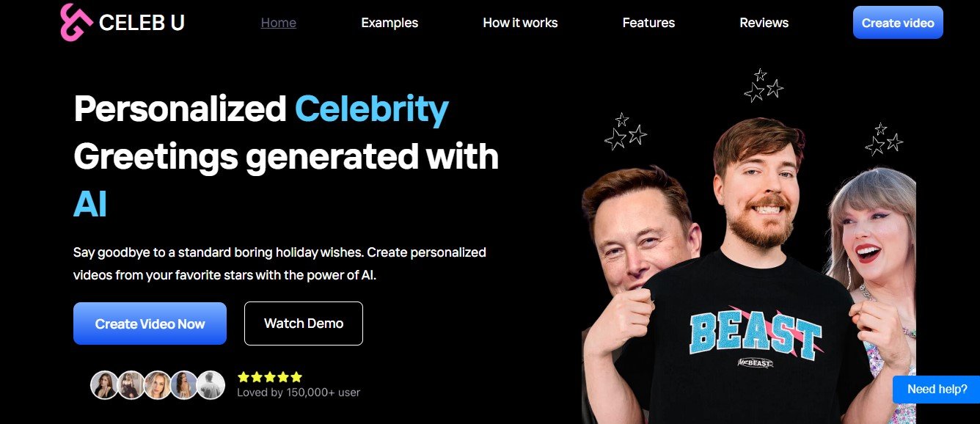Viewport: 980px width, 424px height.
Task: Click the Loved by 150,000+ user text
Action: click(x=299, y=392)
